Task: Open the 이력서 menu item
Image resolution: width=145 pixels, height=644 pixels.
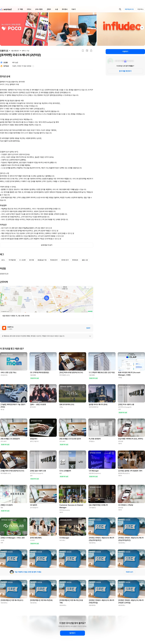Action: pyautogui.click(x=29, y=9)
